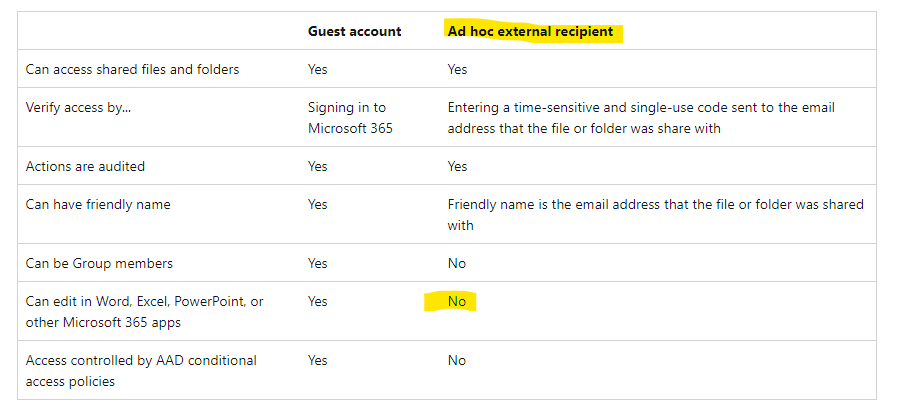Screen dimensions: 897x415
Task: Click 'Signing in to Microsoft 365' text
Action: pos(346,118)
